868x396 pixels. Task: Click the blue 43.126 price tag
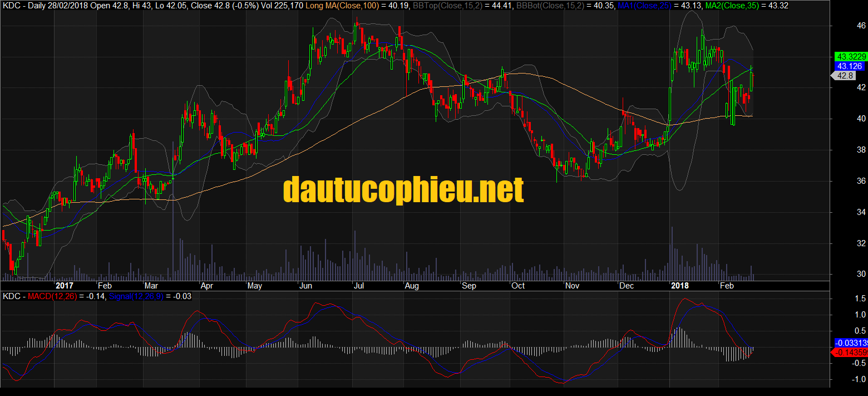point(850,66)
